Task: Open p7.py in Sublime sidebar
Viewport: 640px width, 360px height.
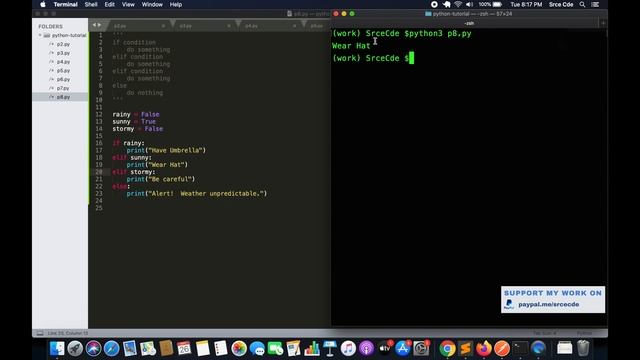Action: [63, 88]
